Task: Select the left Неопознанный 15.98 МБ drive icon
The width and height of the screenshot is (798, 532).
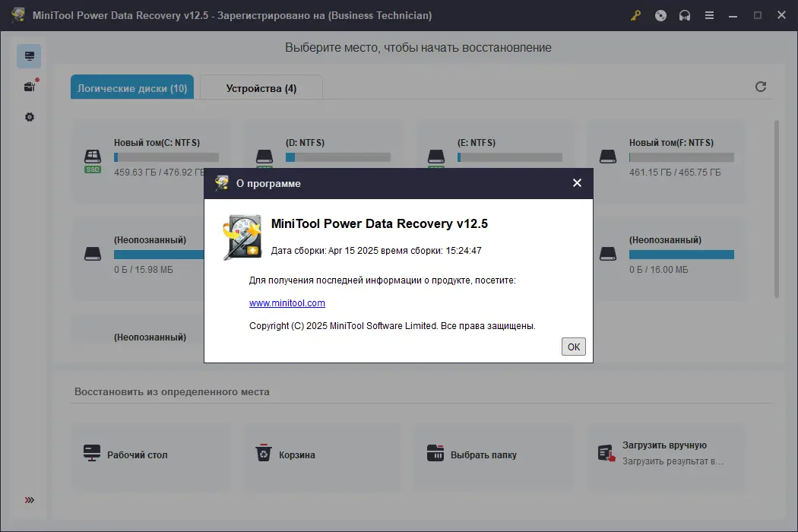Action: point(93,254)
